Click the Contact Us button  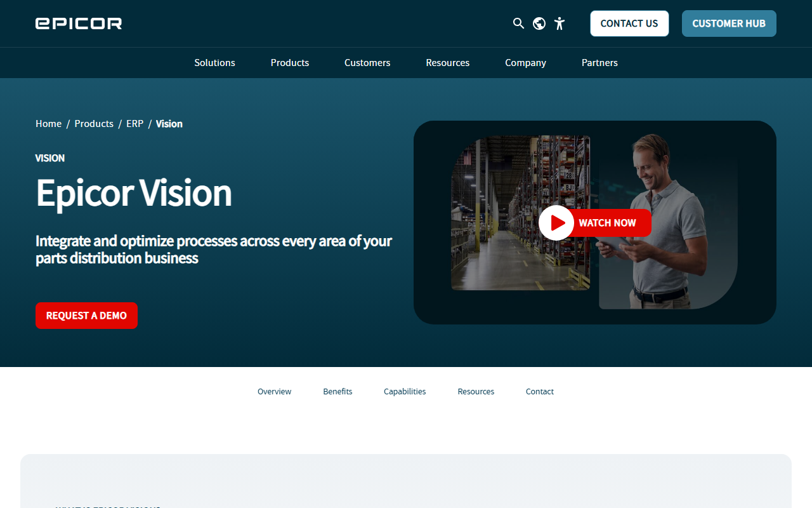[629, 23]
